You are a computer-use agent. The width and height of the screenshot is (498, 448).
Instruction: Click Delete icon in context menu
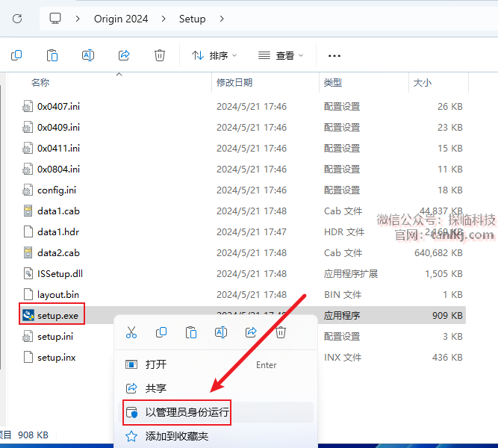281,332
